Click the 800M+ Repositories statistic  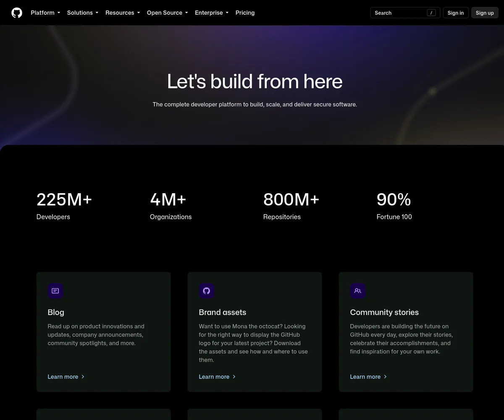291,206
